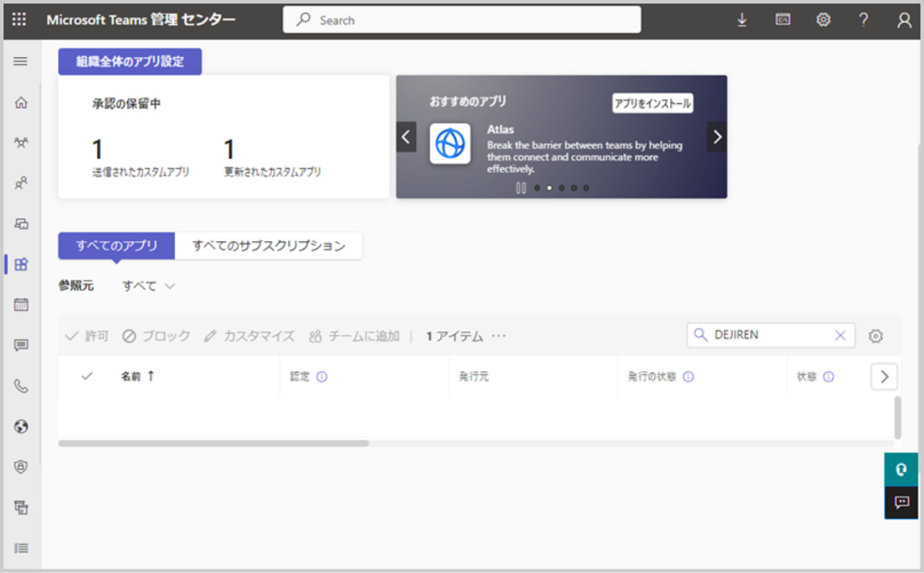Open Meetings calendar icon in sidebar

21,305
